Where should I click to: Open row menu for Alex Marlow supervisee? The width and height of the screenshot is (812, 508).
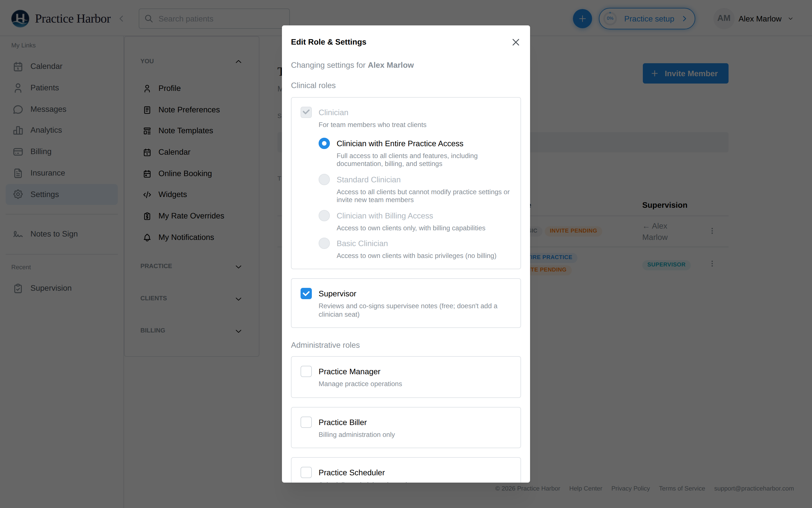tap(712, 231)
